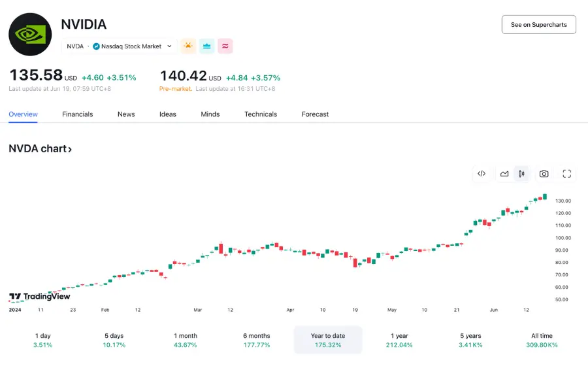Select the 5 days range
Screen dimensions: 588x366
pos(114,340)
